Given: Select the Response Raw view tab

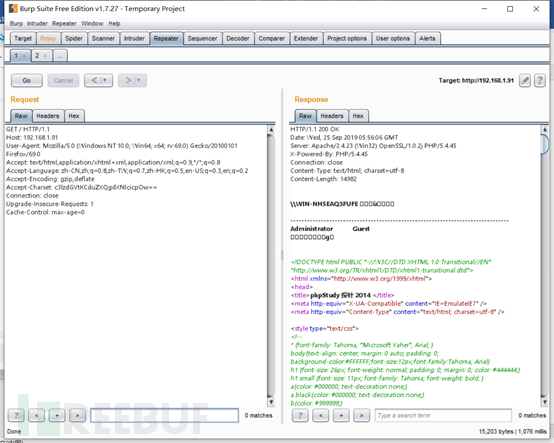Looking at the screenshot, I should tap(306, 116).
